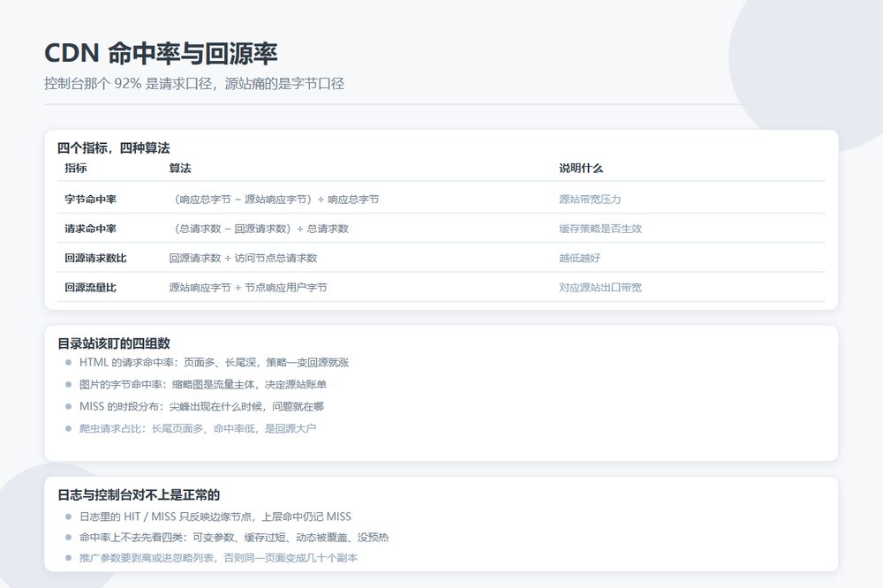The height and width of the screenshot is (588, 883).
Task: Click heading '四个指标，四种算法'
Action: (114, 147)
